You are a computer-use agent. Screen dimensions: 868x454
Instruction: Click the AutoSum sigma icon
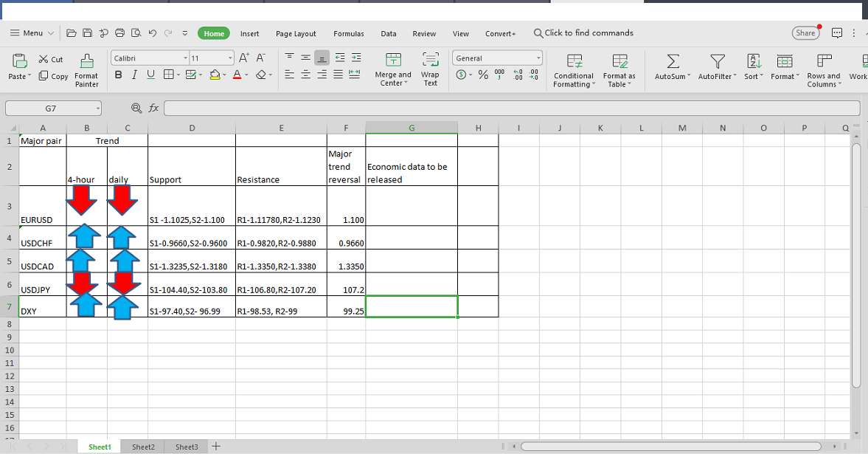(673, 61)
